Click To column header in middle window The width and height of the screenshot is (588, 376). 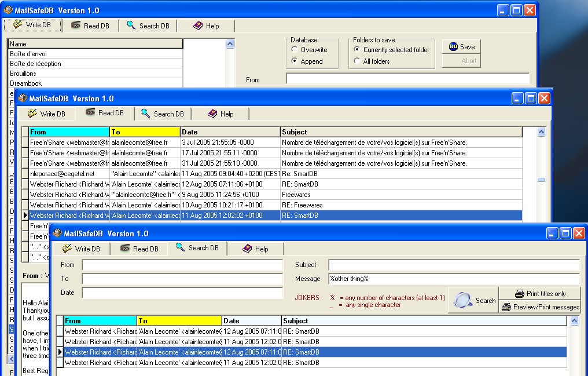(x=145, y=132)
